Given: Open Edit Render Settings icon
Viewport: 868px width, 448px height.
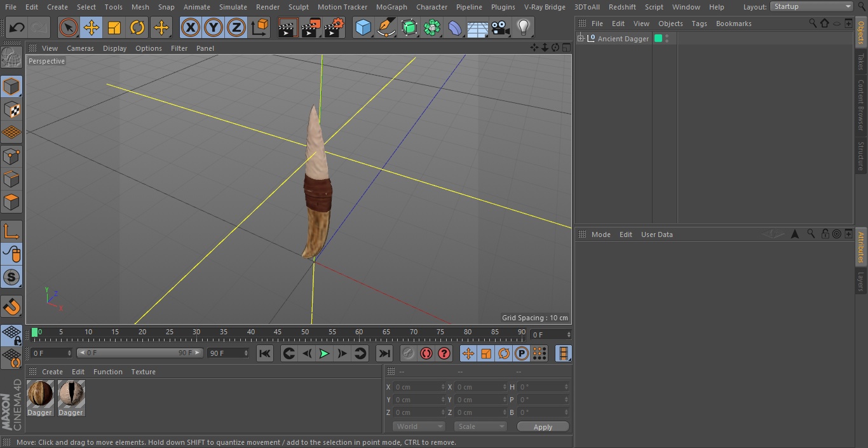Looking at the screenshot, I should [334, 27].
